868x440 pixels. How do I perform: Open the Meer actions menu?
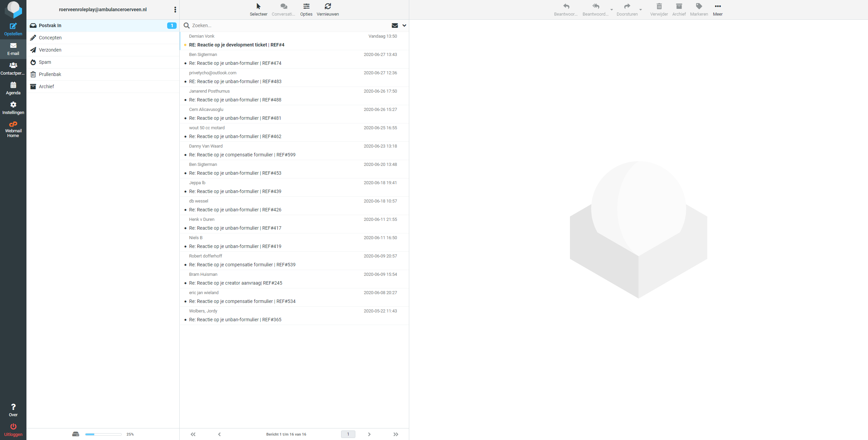pyautogui.click(x=717, y=6)
